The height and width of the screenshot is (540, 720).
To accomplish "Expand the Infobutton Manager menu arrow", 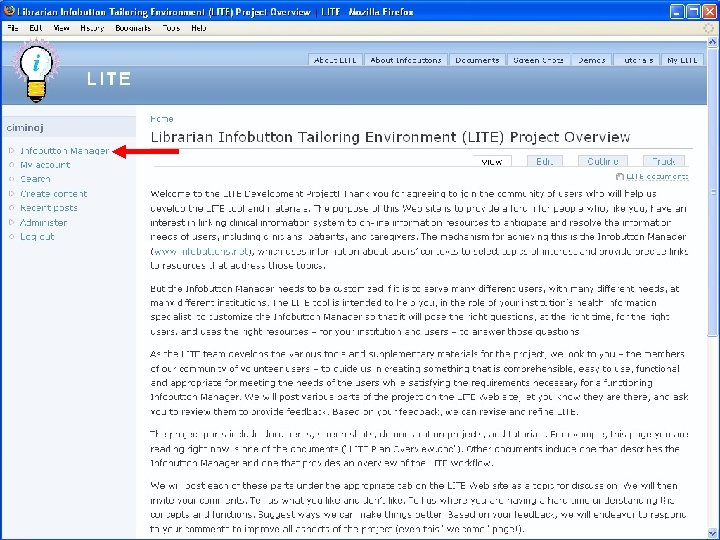I will (x=12, y=151).
